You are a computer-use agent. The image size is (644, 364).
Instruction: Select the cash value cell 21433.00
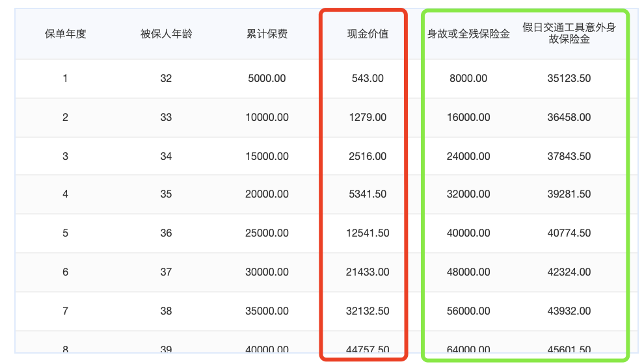pyautogui.click(x=368, y=272)
